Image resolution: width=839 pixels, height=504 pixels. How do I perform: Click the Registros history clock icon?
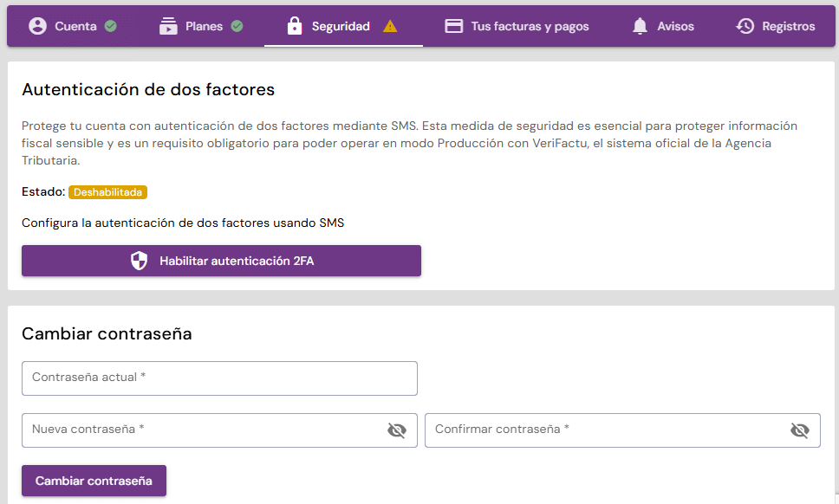coord(745,26)
